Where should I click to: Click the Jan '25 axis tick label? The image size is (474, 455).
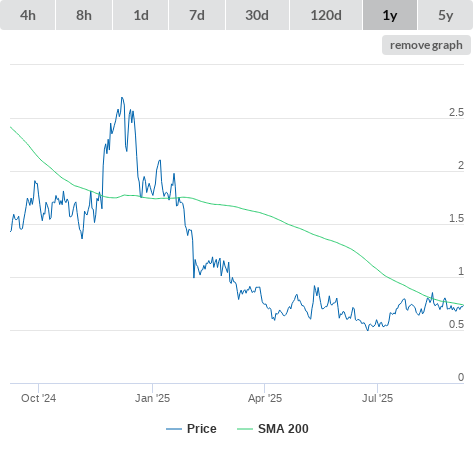pos(152,398)
